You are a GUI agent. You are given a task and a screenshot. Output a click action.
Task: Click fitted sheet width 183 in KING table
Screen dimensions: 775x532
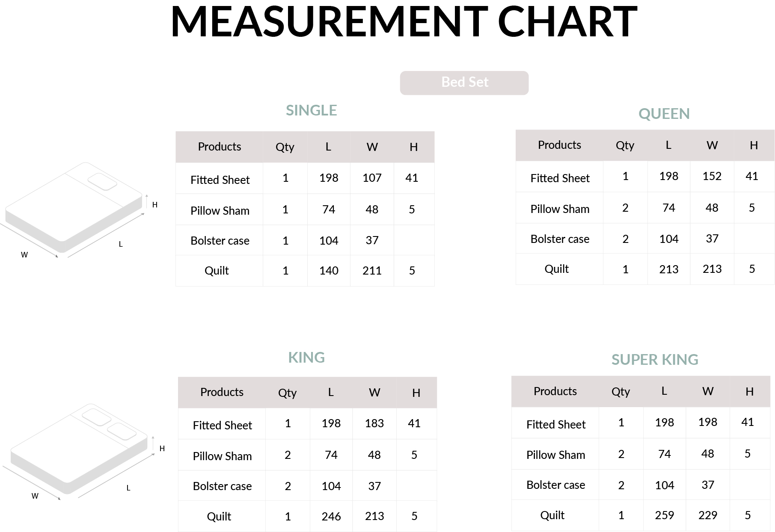point(374,423)
